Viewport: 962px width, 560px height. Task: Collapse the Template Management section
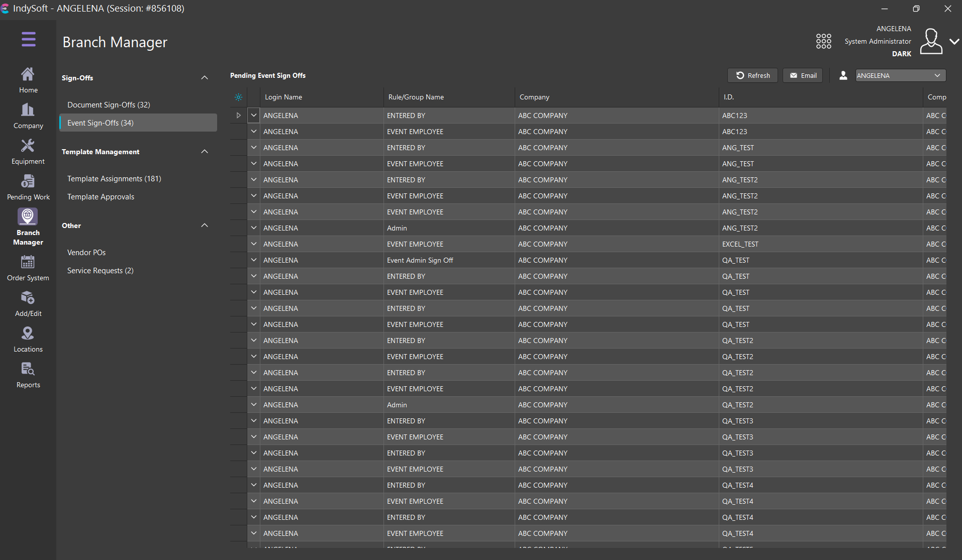[x=205, y=152]
